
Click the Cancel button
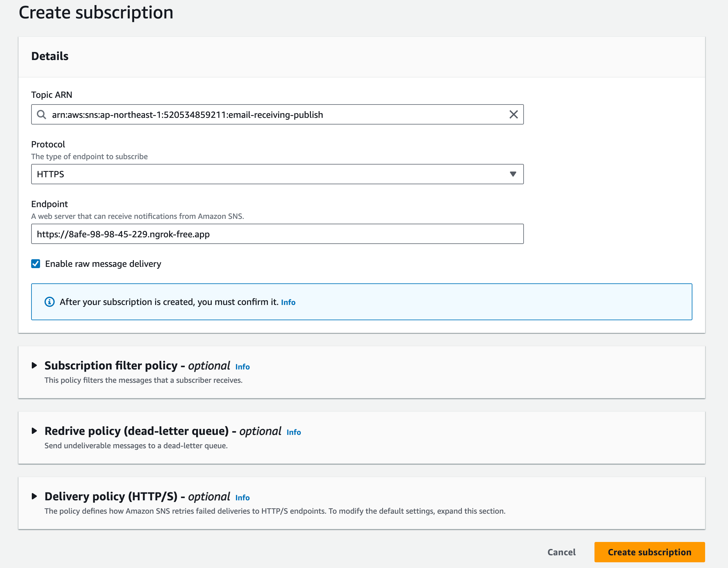pos(561,552)
